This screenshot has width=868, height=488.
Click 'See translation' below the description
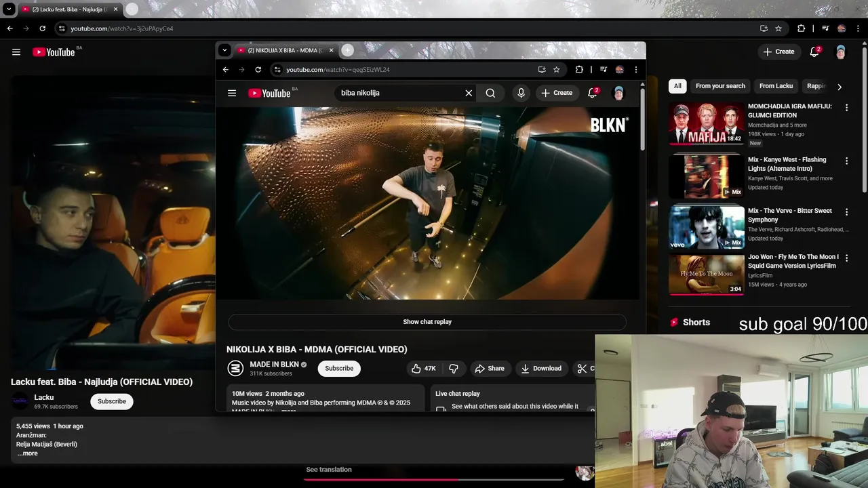(329, 469)
